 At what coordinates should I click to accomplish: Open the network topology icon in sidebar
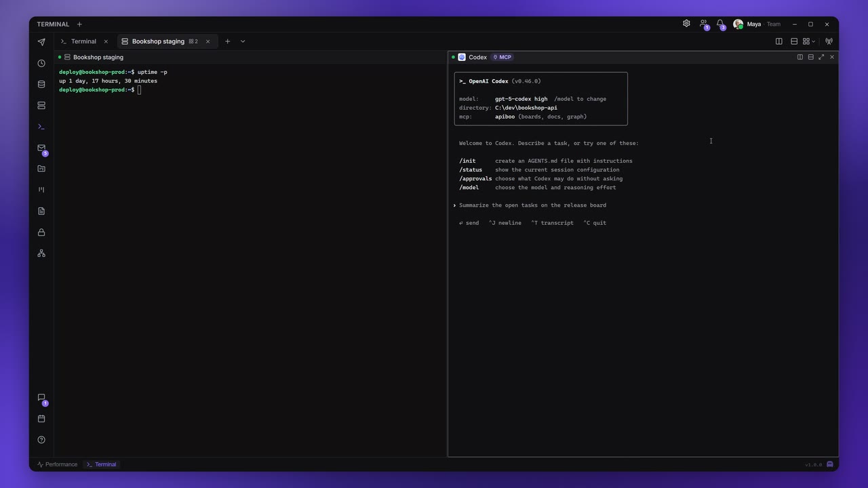[41, 253]
